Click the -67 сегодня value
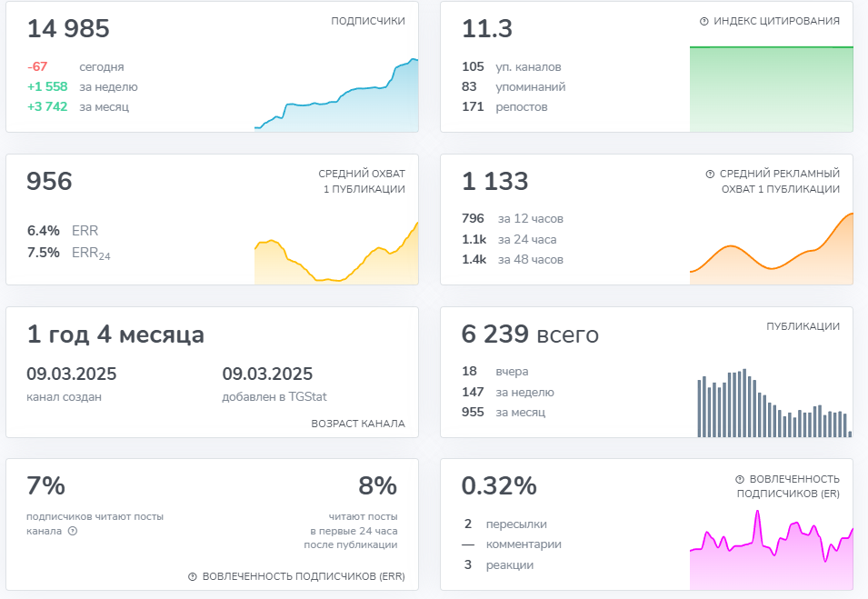Viewport: 868px width, 599px height. pos(75,67)
